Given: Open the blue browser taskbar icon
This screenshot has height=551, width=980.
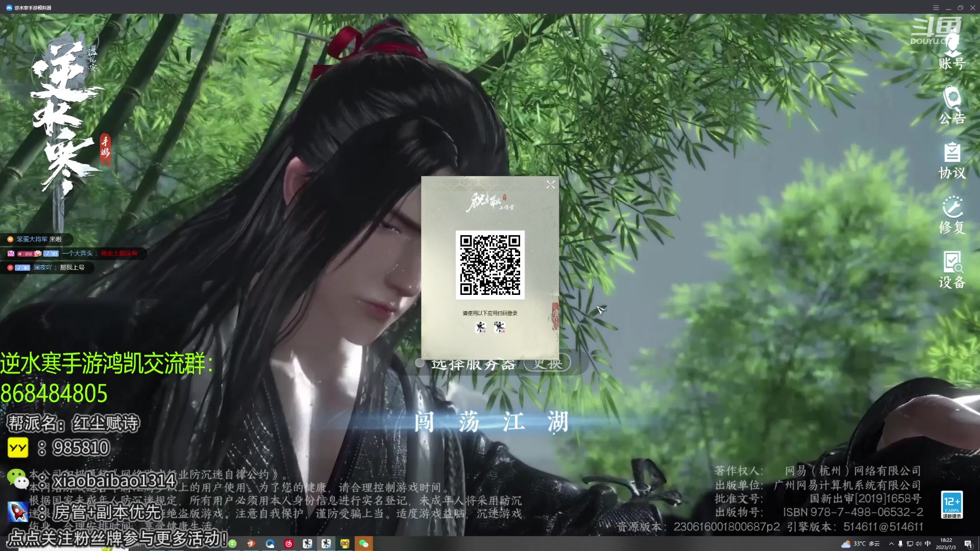Looking at the screenshot, I should [270, 544].
